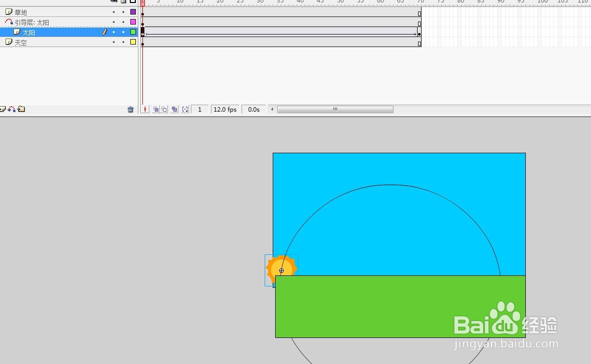Click the pencil edit indicator on 太阳 layer
Image resolution: width=591 pixels, height=364 pixels.
pos(105,32)
